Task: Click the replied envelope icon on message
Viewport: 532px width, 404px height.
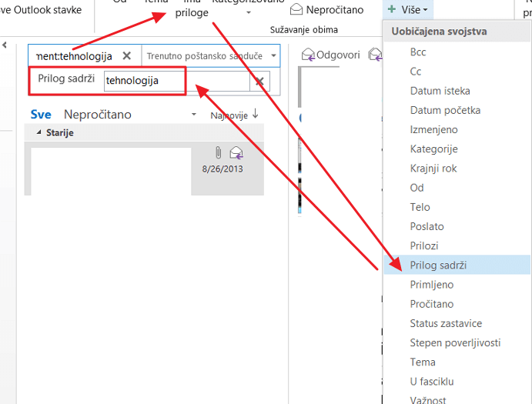Action: point(236,153)
